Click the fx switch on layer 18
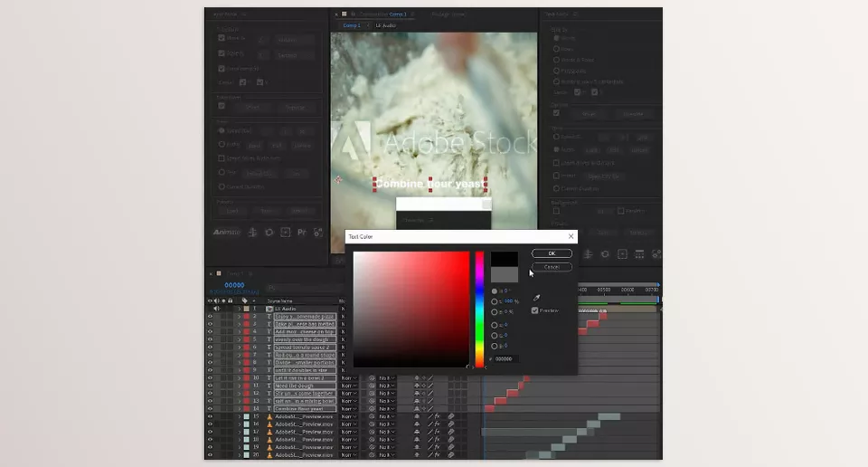This screenshot has width=868, height=467. [437, 439]
